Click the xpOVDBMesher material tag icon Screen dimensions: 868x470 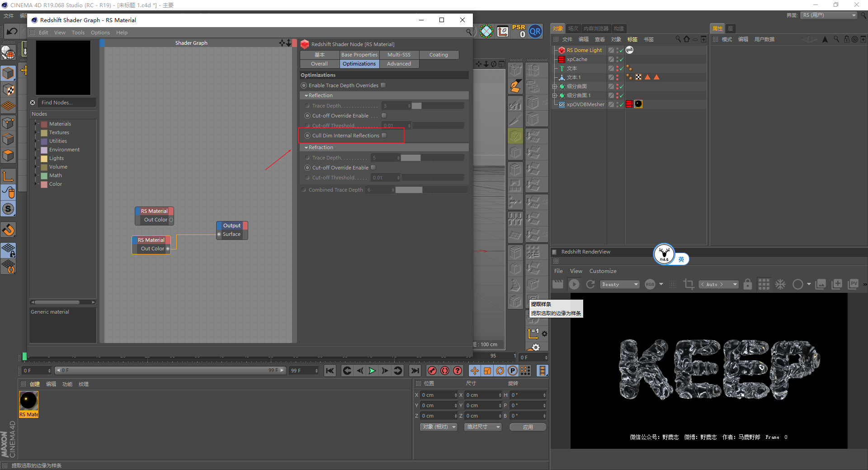(x=638, y=104)
